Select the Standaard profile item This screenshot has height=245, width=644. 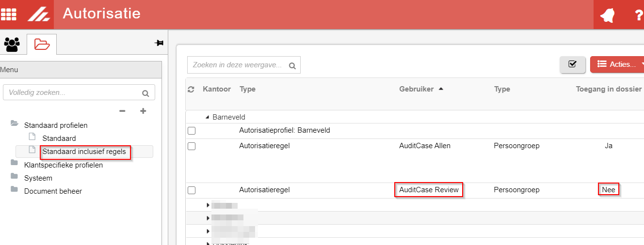[x=59, y=138]
